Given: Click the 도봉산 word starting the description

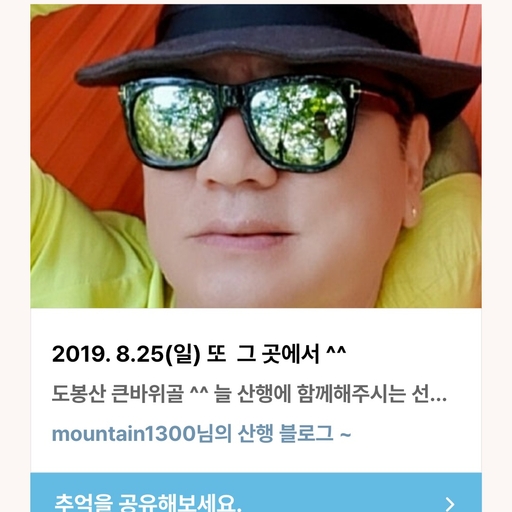Looking at the screenshot, I should pyautogui.click(x=79, y=394).
